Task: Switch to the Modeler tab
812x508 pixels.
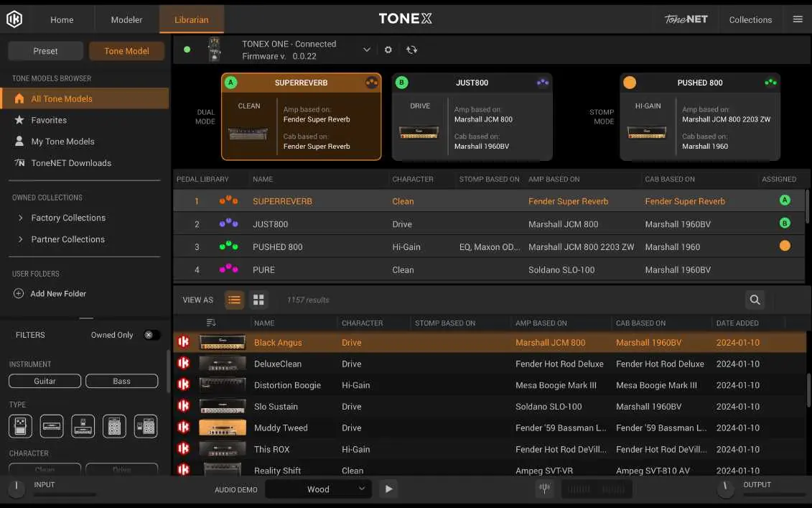Action: coord(126,19)
